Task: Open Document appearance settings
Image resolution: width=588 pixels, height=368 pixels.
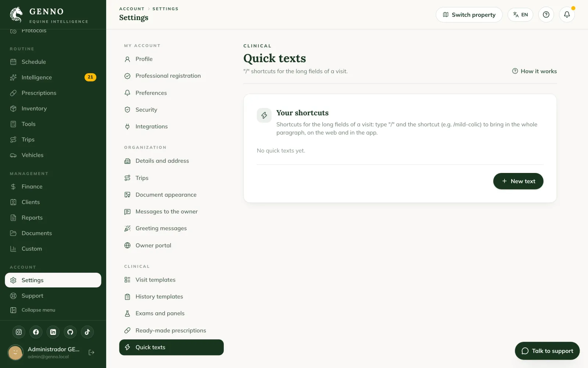Action: (x=171, y=195)
